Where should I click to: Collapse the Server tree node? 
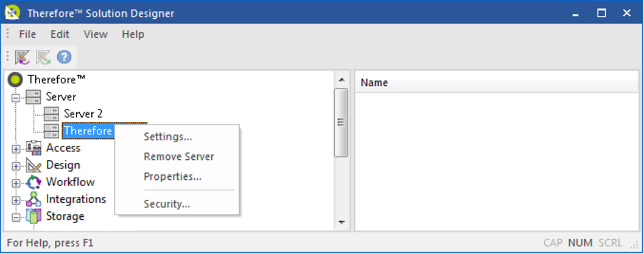pyautogui.click(x=16, y=97)
